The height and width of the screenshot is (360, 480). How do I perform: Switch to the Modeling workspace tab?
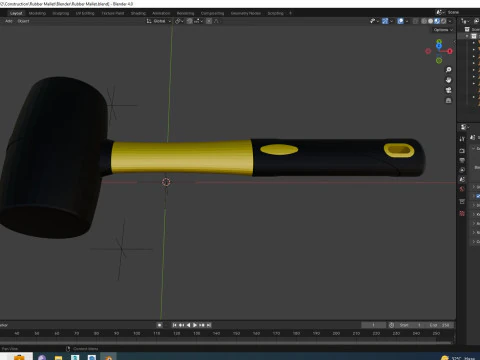37,13
